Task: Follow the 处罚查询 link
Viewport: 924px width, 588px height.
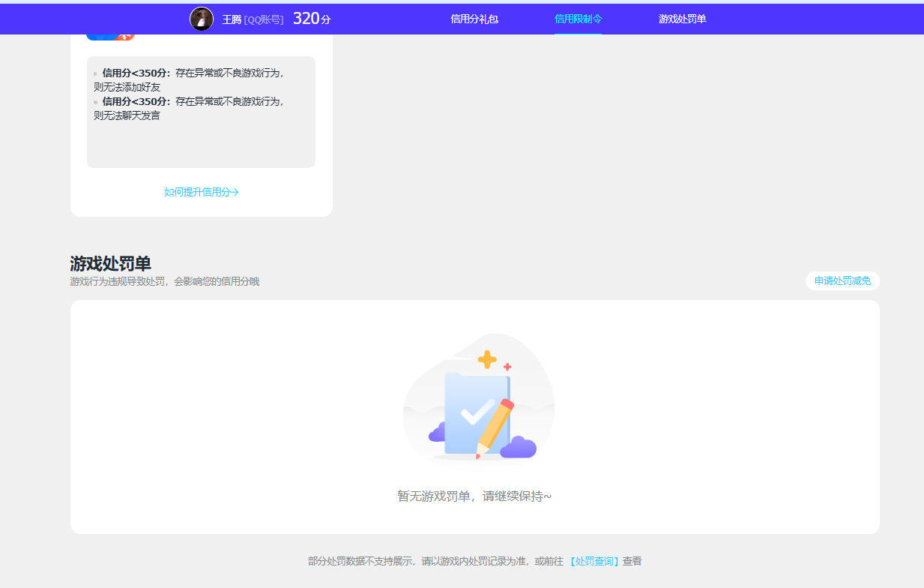Action: click(x=594, y=561)
